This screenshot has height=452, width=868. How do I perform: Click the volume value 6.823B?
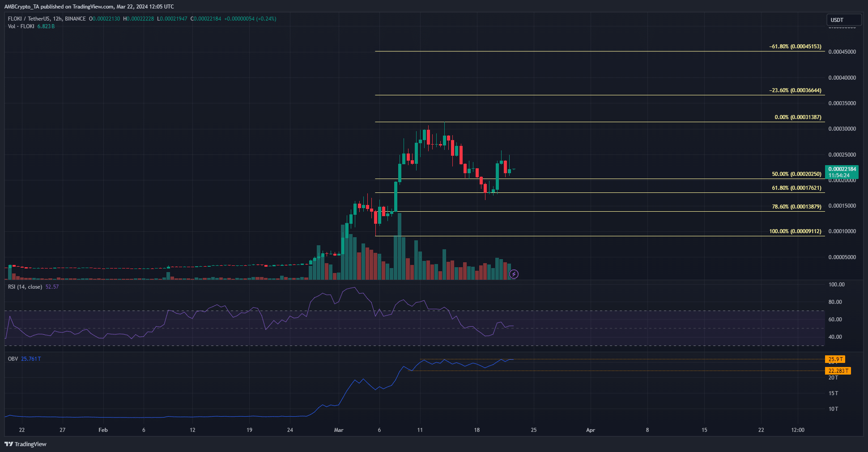[46, 26]
